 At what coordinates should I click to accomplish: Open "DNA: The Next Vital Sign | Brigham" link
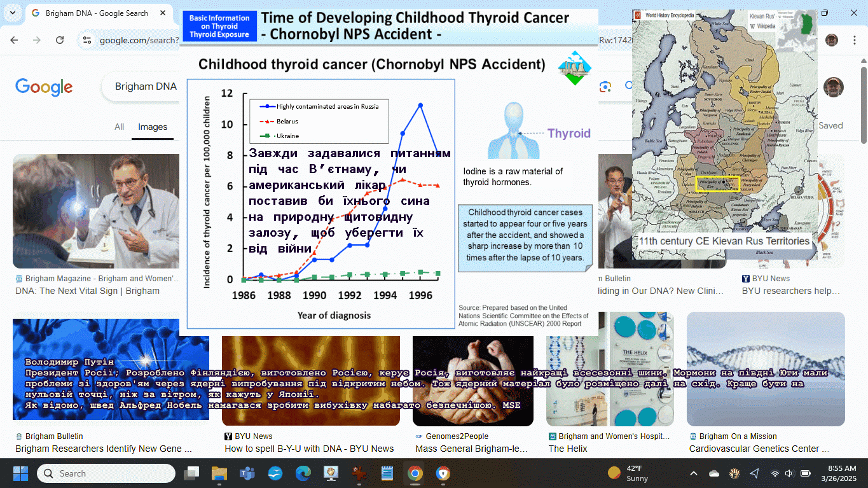[x=87, y=291]
